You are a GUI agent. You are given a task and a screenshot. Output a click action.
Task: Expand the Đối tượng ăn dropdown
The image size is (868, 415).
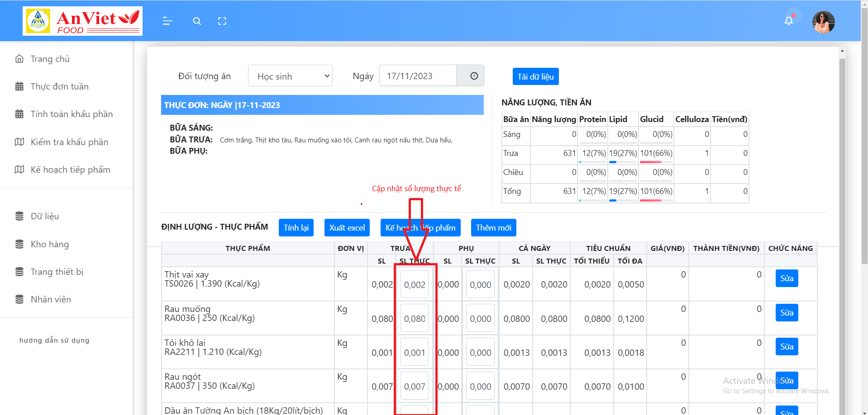point(290,76)
